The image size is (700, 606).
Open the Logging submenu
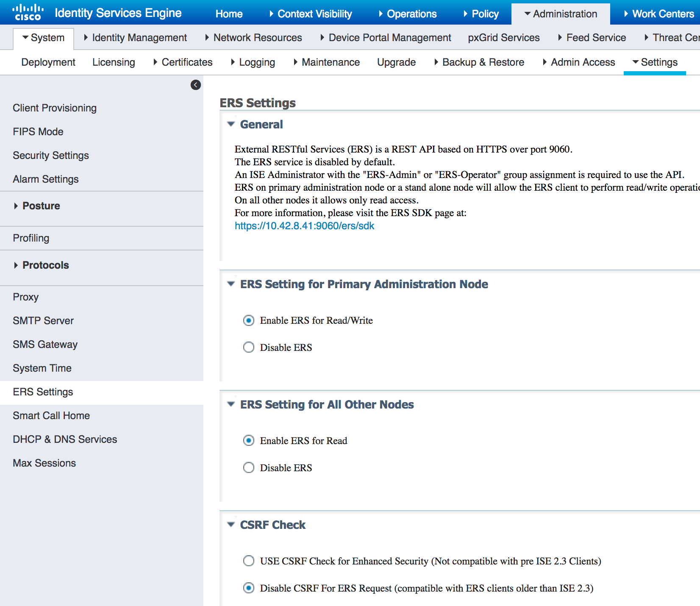point(253,62)
